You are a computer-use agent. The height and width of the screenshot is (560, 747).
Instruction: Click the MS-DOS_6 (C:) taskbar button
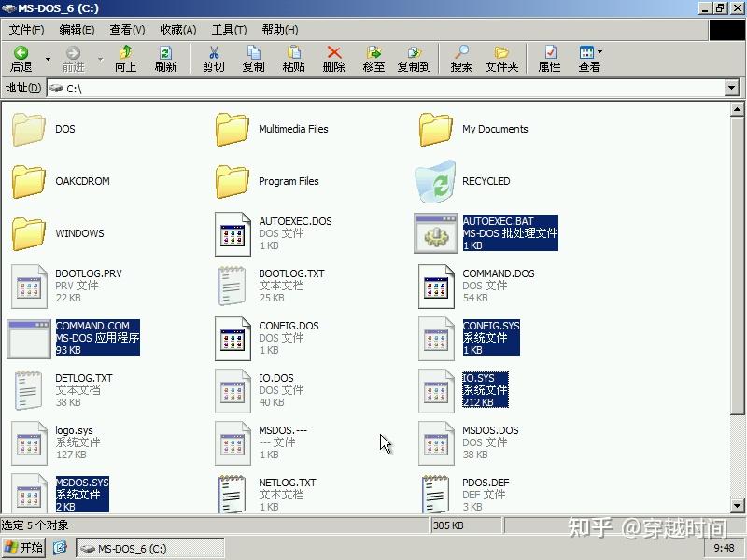[149, 548]
